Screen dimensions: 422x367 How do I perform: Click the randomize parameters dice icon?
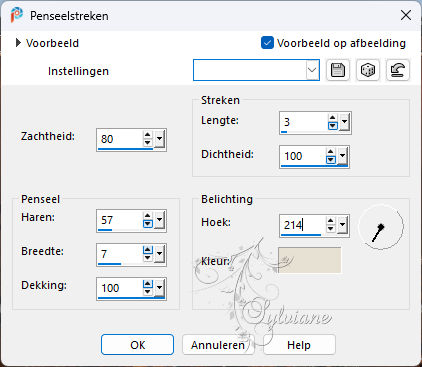[368, 70]
